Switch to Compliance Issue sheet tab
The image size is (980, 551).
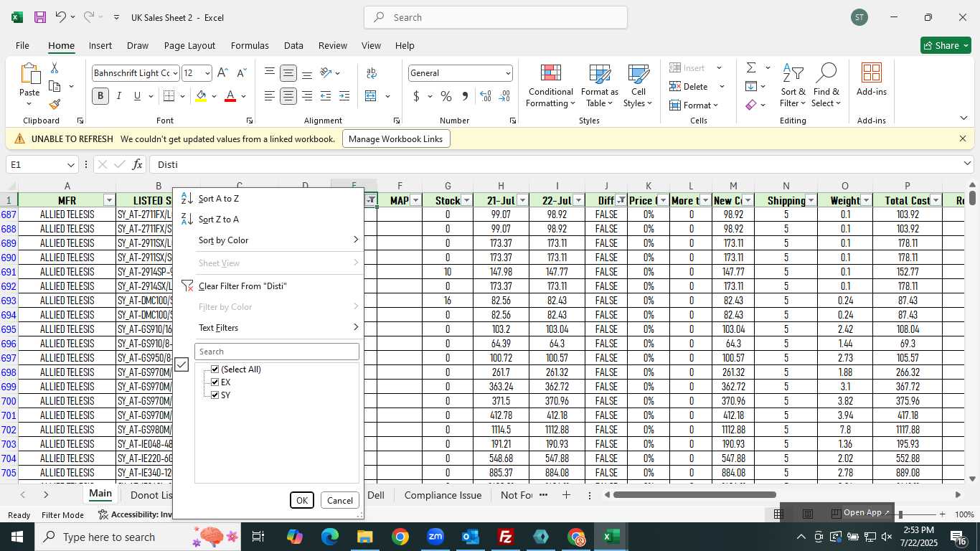tap(443, 495)
